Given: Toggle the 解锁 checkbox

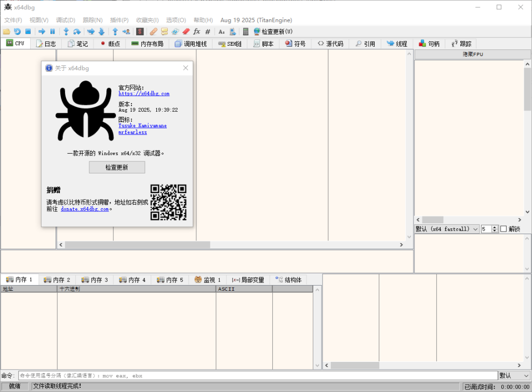Looking at the screenshot, I should pos(503,229).
